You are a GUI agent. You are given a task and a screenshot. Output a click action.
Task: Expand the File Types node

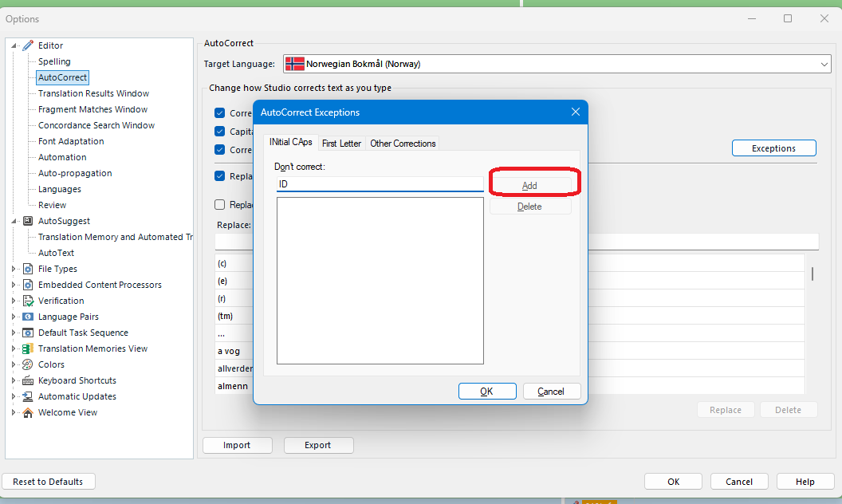(14, 269)
